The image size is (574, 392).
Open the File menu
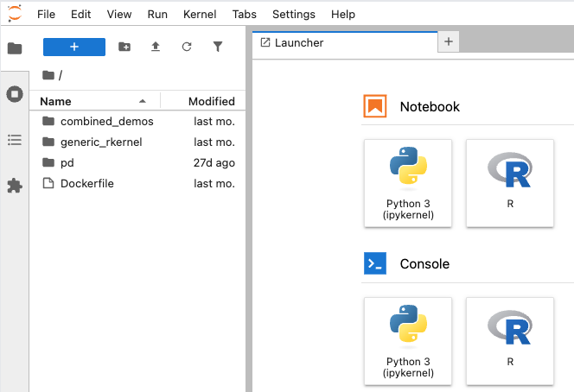point(46,15)
